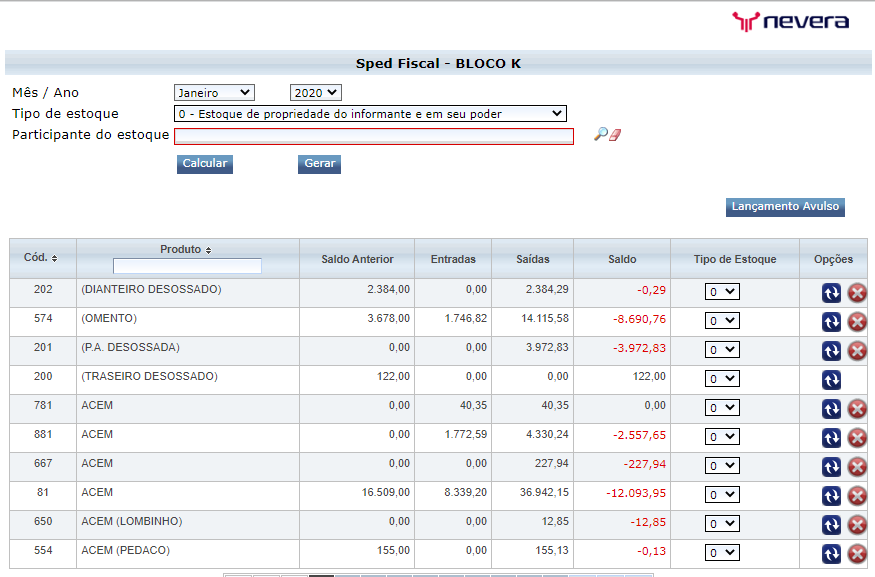
Task: Open Tipo de Estoque dropdown for row 881
Action: click(x=722, y=437)
